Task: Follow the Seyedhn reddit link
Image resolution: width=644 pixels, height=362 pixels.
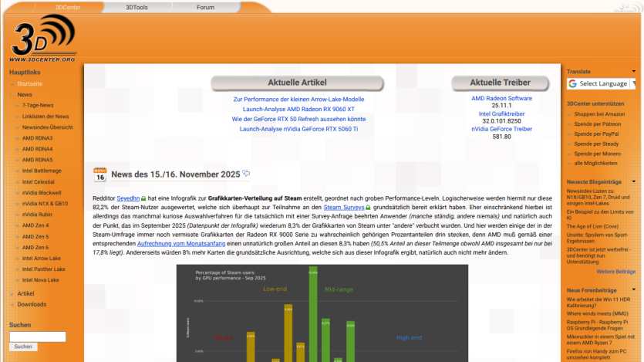Action: 128,198
